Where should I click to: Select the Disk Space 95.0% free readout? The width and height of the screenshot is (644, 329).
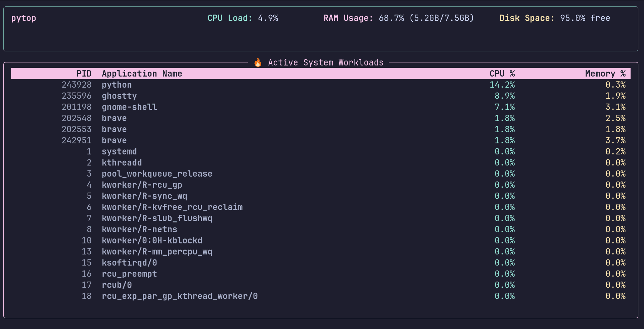[555, 18]
